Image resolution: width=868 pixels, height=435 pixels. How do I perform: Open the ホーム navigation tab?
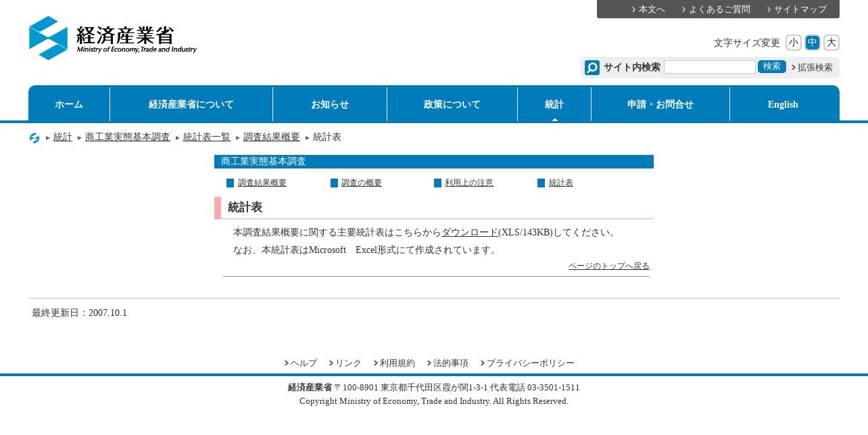point(69,104)
